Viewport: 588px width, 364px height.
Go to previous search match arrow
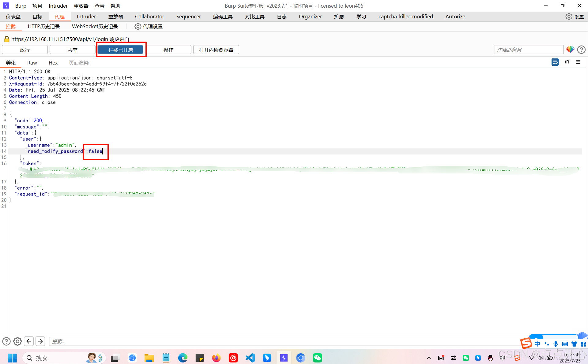29,341
